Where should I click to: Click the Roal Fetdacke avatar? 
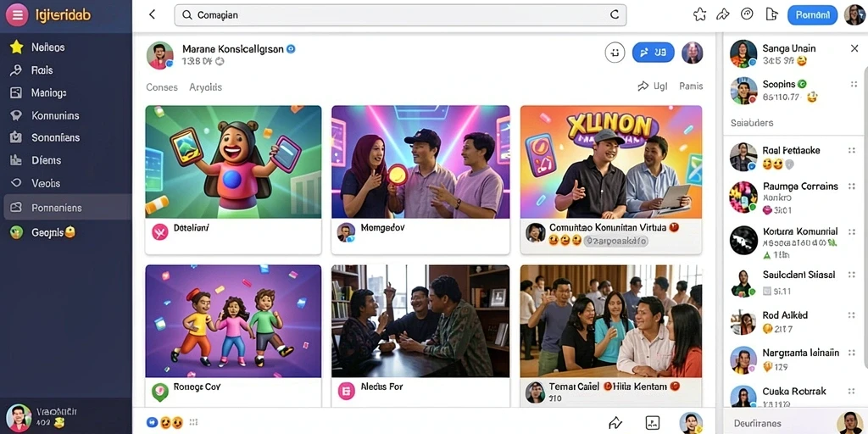point(743,157)
